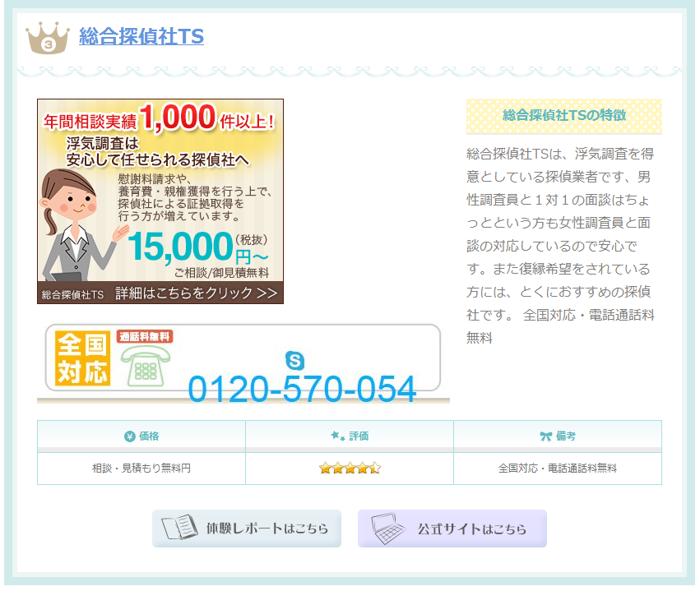Click the notebook icon on 体験レポート button
The width and height of the screenshot is (700, 591).
coord(179,528)
